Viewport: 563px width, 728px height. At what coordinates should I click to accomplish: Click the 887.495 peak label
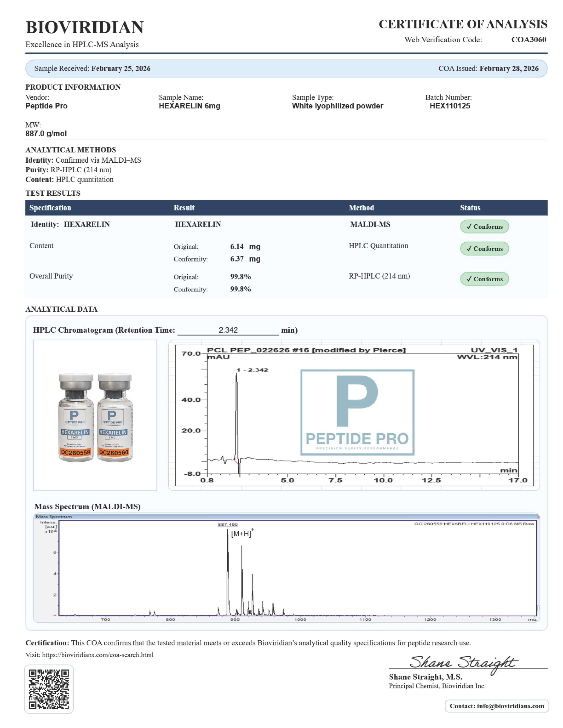tap(228, 524)
